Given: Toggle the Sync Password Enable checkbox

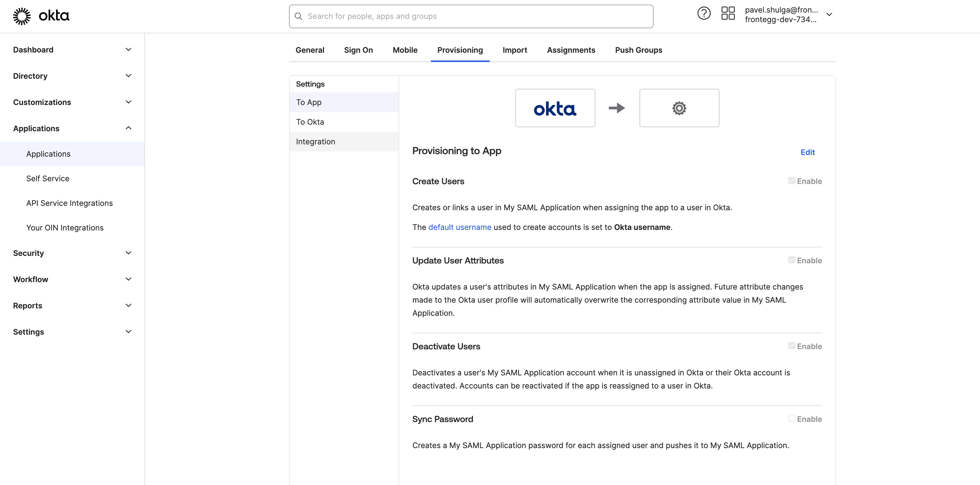Looking at the screenshot, I should [x=792, y=419].
